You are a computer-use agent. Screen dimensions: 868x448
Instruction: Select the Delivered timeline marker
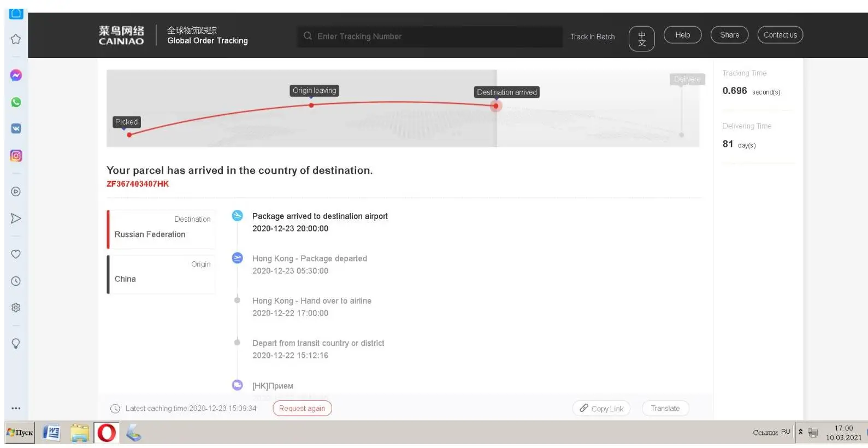click(687, 79)
